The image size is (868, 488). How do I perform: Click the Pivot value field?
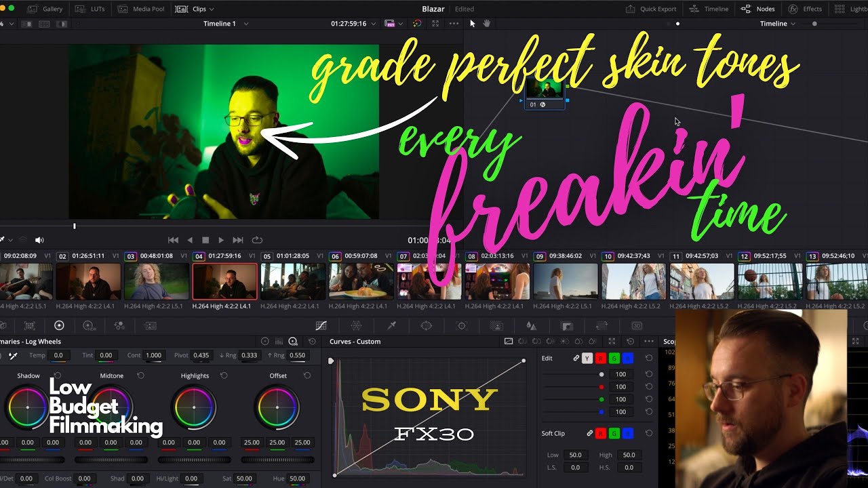[201, 355]
